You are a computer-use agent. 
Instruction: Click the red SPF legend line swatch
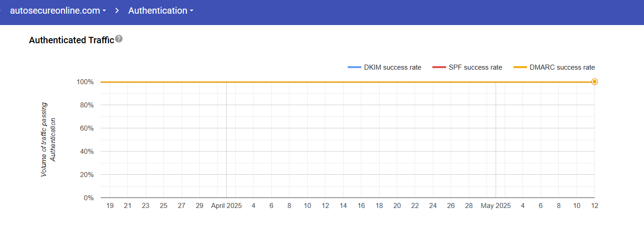(x=439, y=67)
